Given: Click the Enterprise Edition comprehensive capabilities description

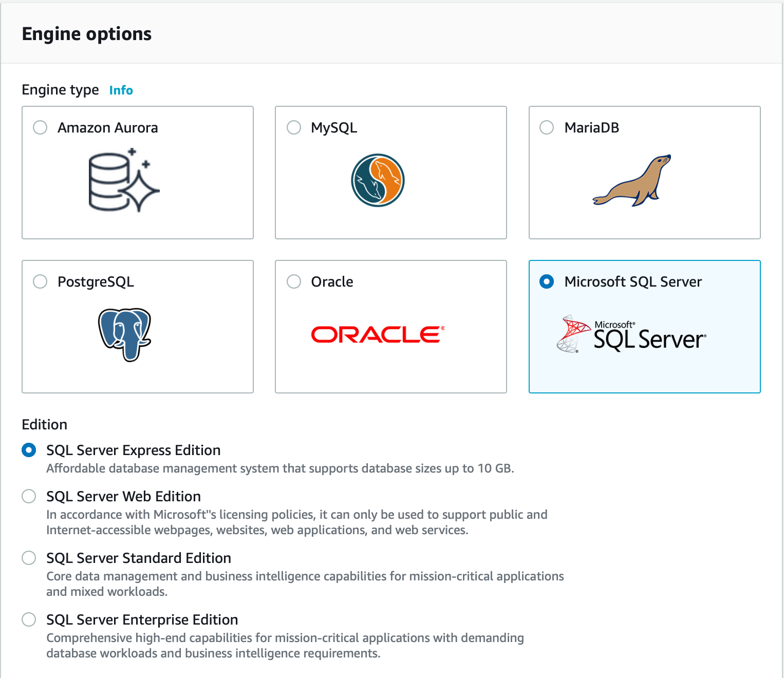Looking at the screenshot, I should 285,646.
